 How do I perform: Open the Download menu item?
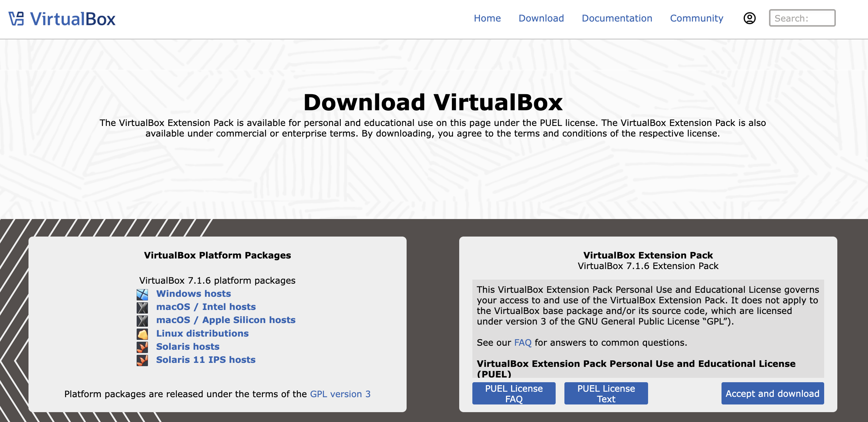541,18
